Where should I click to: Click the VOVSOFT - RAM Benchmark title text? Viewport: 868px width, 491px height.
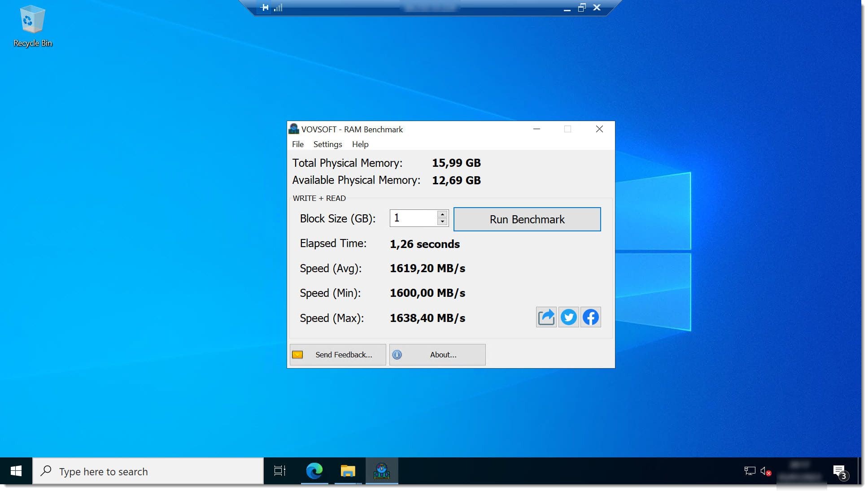[352, 129]
